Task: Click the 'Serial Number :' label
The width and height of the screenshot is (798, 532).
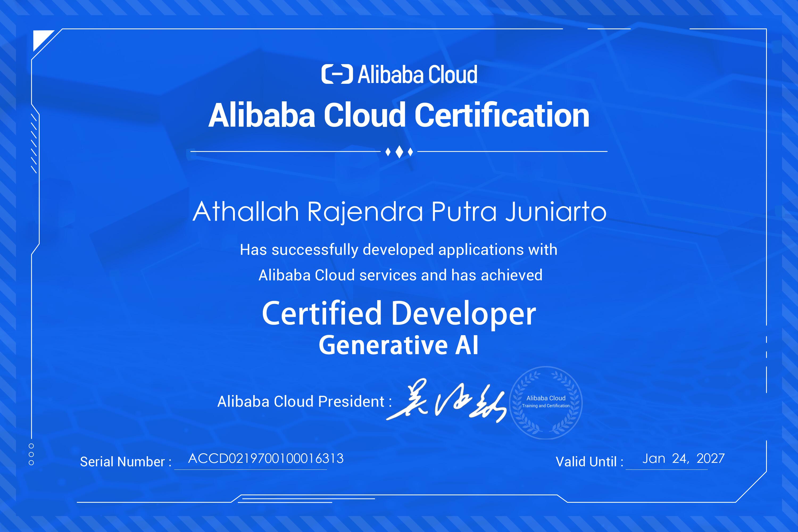Action: pos(126,462)
